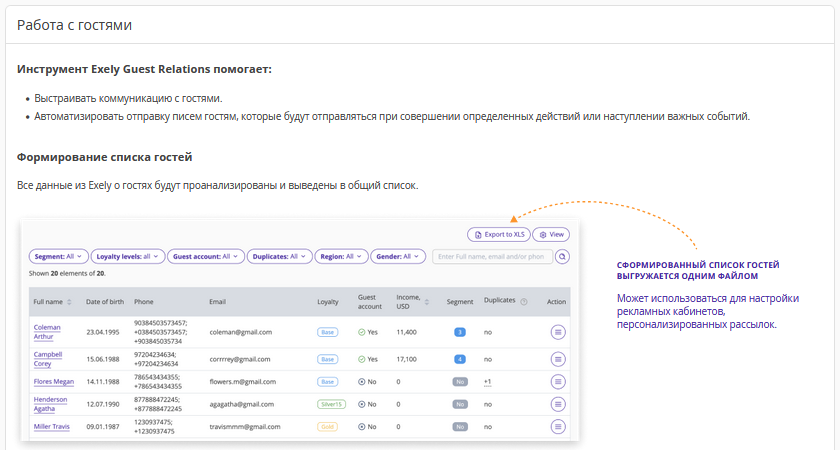Focus the full name, email search field
The width and height of the screenshot is (840, 450).
(x=491, y=256)
